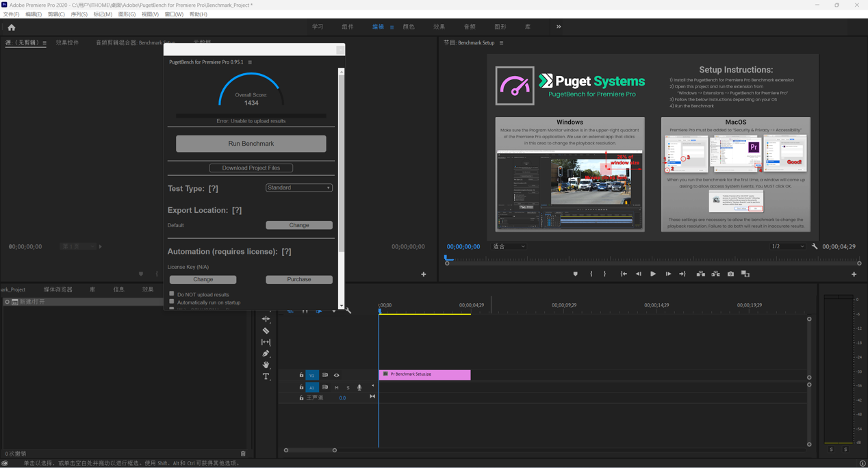Click the 主声道 volume value 0.0
Viewport: 868px width, 468px height.
click(342, 398)
